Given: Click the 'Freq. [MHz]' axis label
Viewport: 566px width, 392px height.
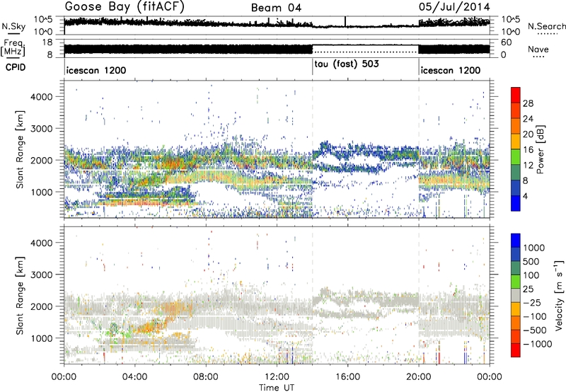Looking at the screenshot, I should point(13,47).
